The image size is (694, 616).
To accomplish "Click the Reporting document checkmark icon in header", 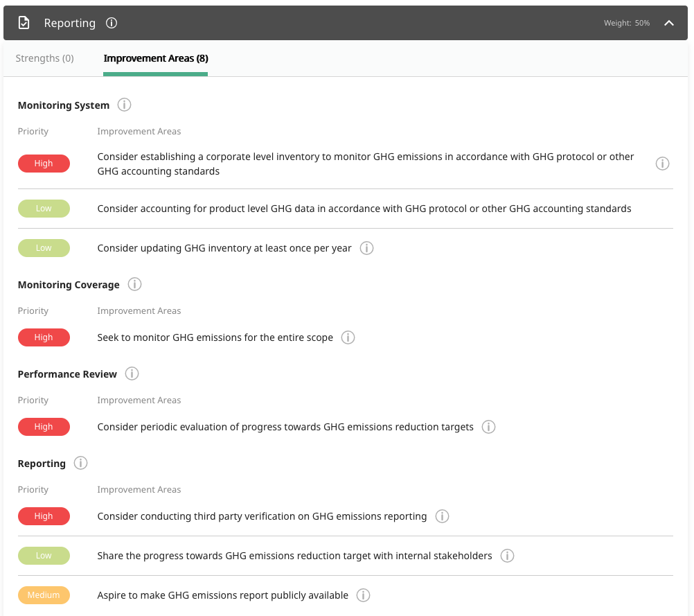I will point(24,23).
